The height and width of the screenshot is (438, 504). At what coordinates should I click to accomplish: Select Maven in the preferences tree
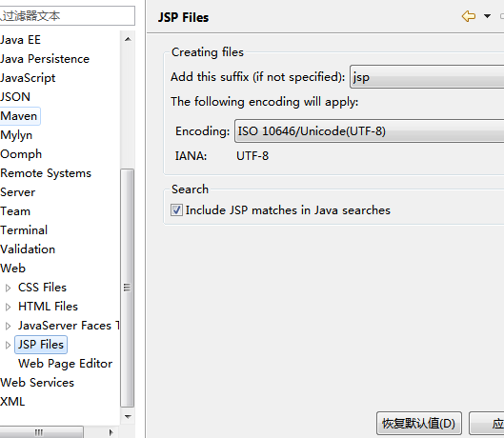(19, 115)
